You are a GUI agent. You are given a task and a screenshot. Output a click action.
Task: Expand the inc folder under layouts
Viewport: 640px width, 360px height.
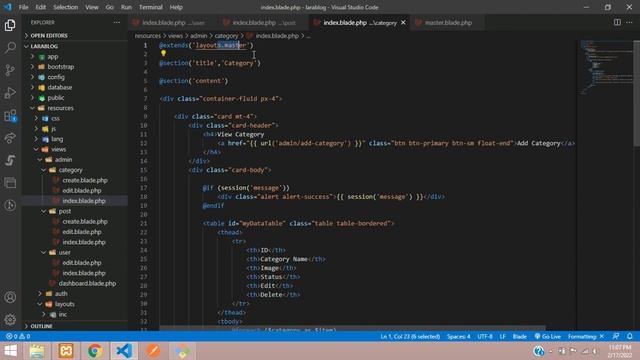[62, 314]
